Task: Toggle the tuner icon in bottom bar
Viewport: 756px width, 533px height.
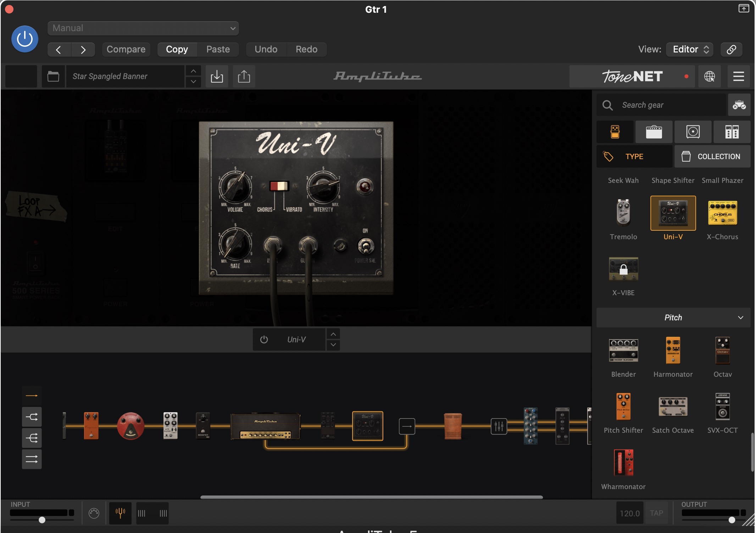Action: point(121,513)
